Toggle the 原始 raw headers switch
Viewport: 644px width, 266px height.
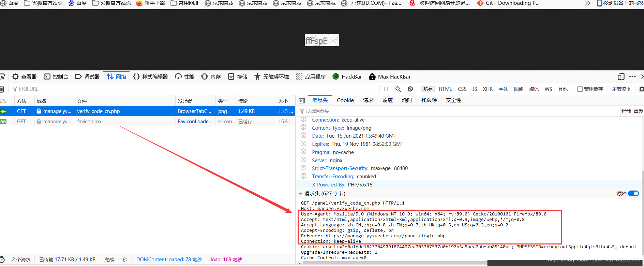click(633, 194)
